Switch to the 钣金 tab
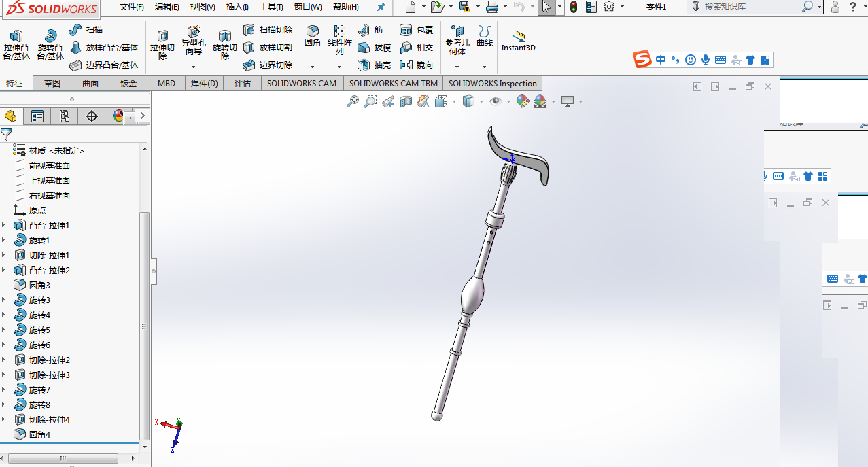Image resolution: width=868 pixels, height=467 pixels. tap(128, 84)
